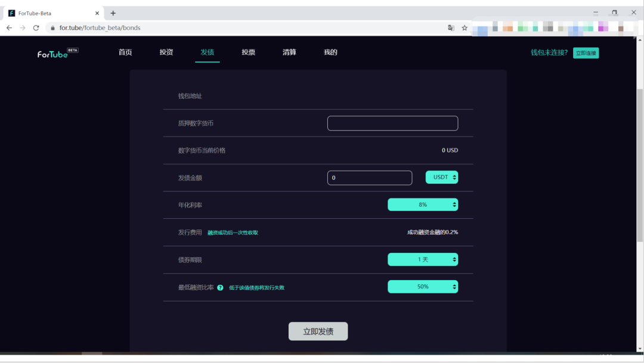Open the 发债金额 currency selector showing USDT

(x=441, y=177)
